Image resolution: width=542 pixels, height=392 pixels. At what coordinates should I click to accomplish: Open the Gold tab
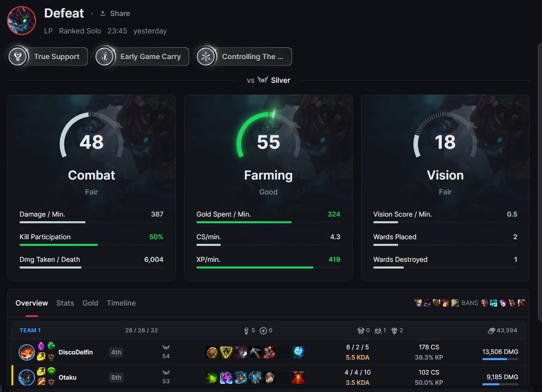click(90, 303)
